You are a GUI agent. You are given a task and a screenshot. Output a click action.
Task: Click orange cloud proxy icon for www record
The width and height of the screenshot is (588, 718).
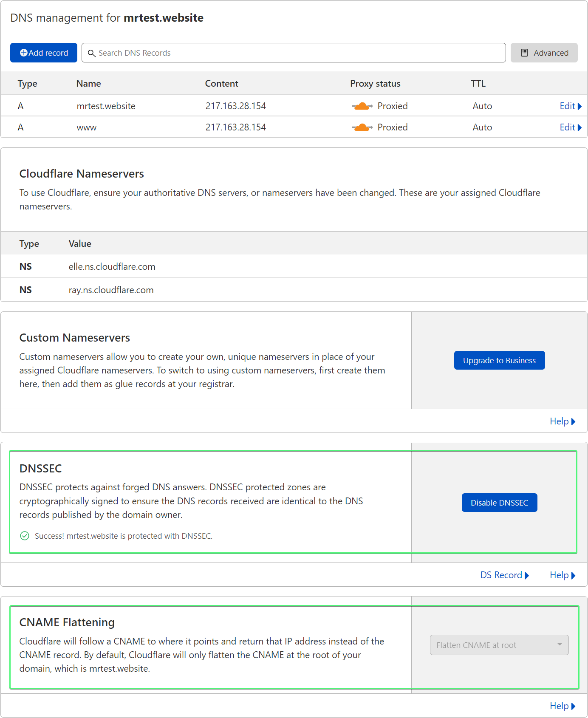pyautogui.click(x=362, y=127)
